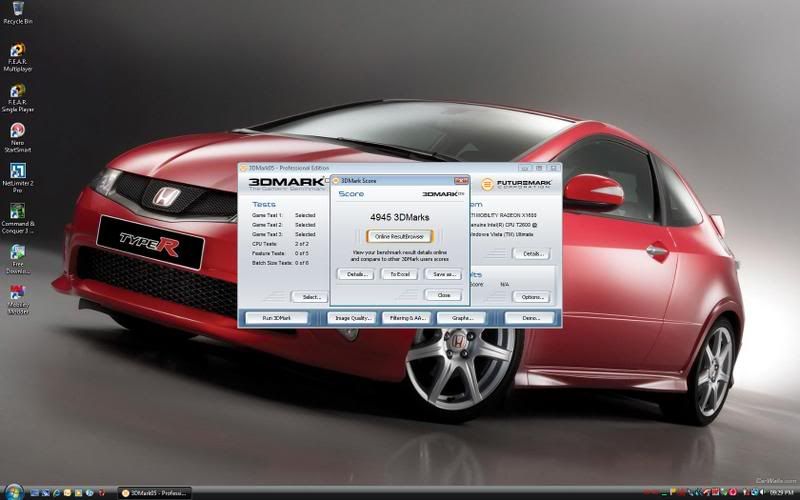800x500 pixels.
Task: Click the Mobility Radeon X1600 text
Action: [x=503, y=215]
